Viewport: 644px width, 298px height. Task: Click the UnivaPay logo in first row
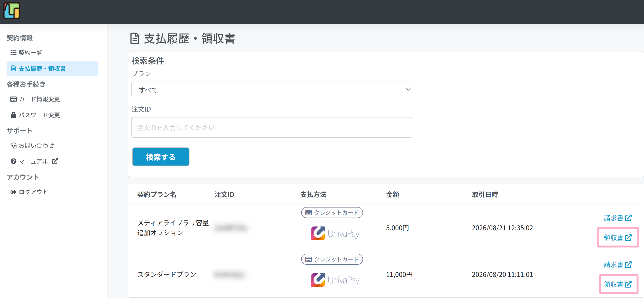click(335, 233)
